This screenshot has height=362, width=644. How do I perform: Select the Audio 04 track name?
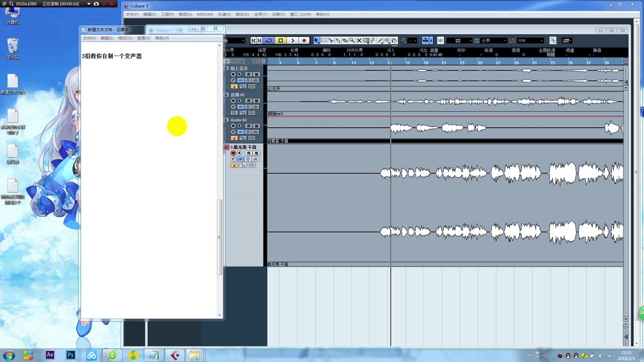pos(238,120)
